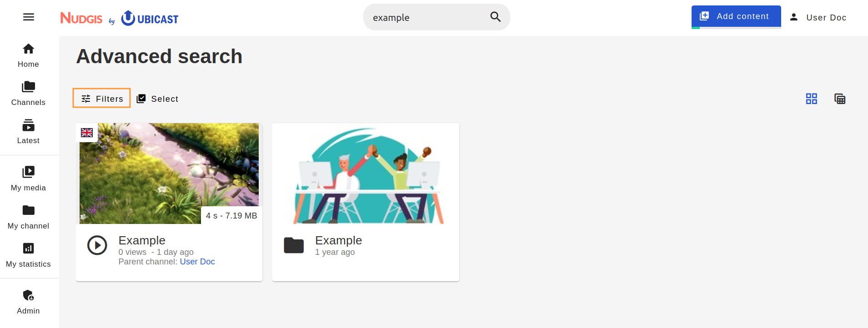
Task: Open My channel in sidebar
Action: pyautogui.click(x=29, y=217)
